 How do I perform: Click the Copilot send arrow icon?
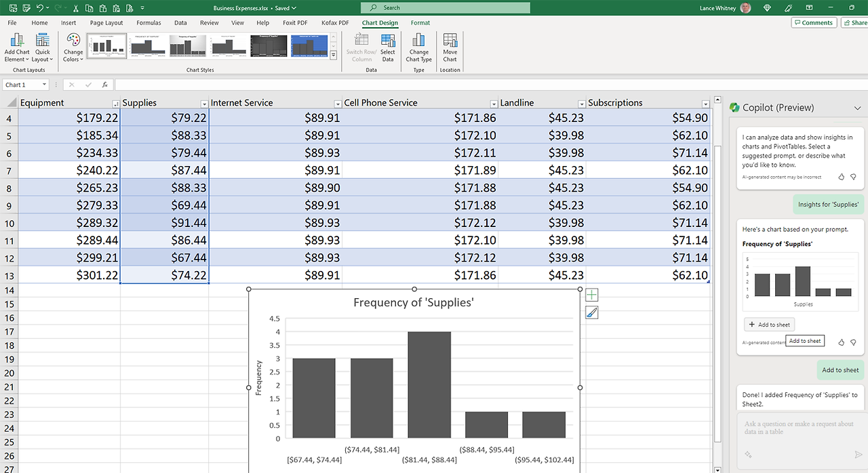tap(859, 454)
